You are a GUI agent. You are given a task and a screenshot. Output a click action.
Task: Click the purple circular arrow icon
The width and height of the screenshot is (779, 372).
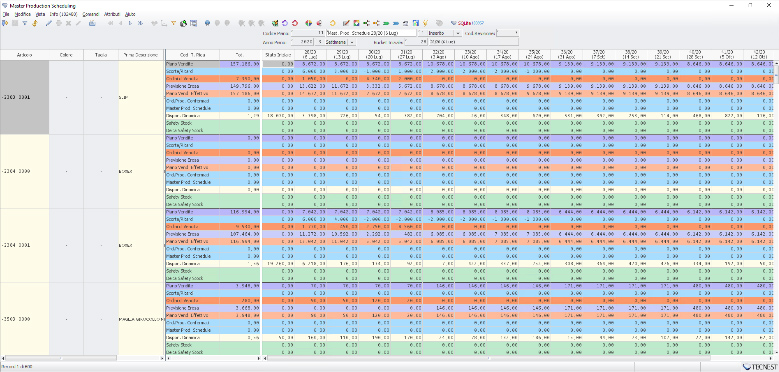(284, 23)
